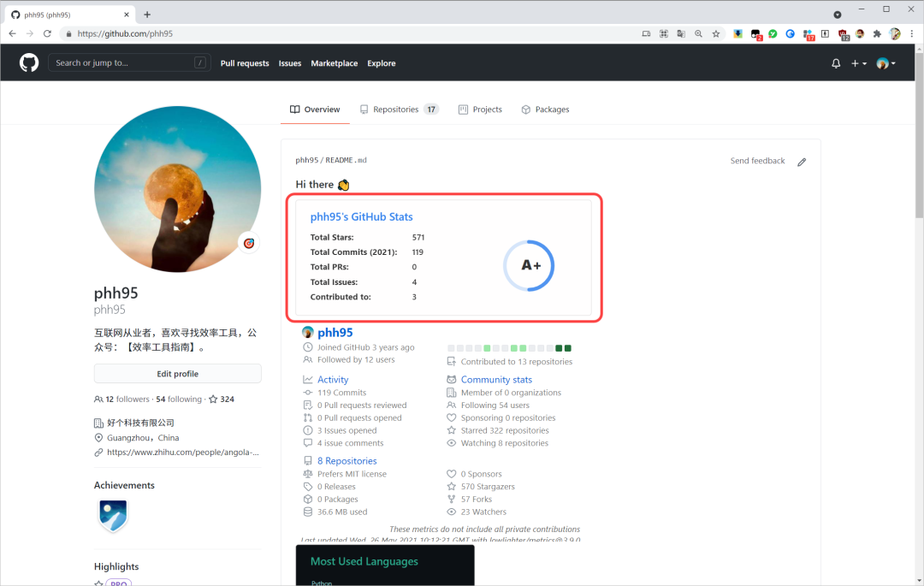924x586 pixels.
Task: Click Prefers MIT license text
Action: coord(352,474)
